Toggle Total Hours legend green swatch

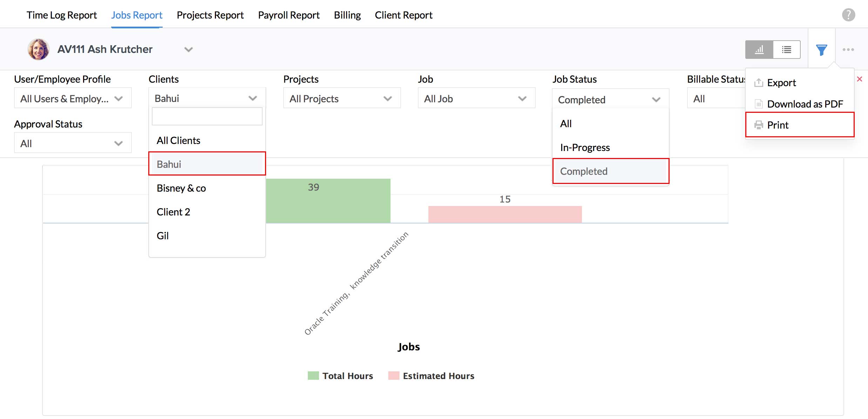pyautogui.click(x=313, y=376)
